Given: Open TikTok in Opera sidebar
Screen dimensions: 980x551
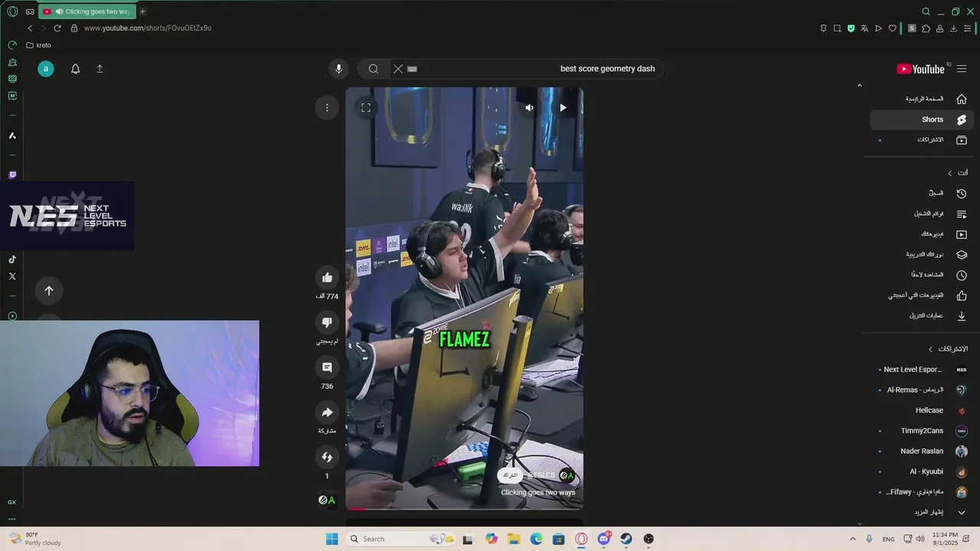Looking at the screenshot, I should point(12,259).
